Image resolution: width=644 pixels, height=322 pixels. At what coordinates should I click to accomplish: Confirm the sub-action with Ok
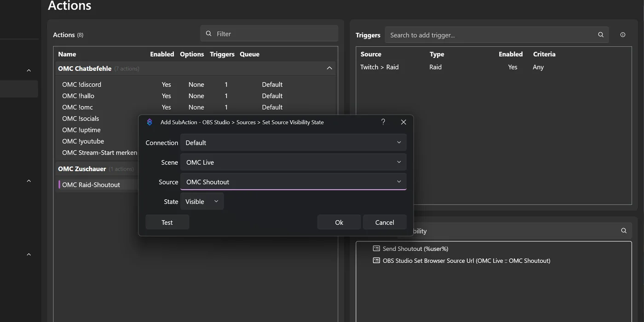pos(339,222)
